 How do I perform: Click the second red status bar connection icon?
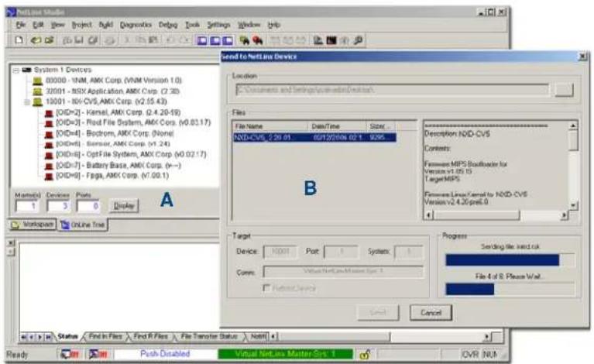pyautogui.click(x=98, y=354)
